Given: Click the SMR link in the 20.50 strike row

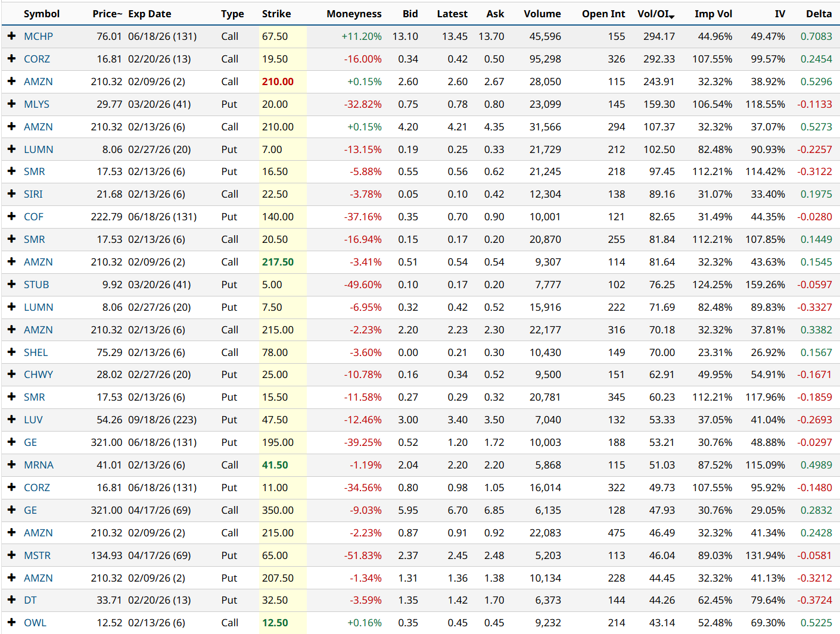Looking at the screenshot, I should tap(35, 239).
